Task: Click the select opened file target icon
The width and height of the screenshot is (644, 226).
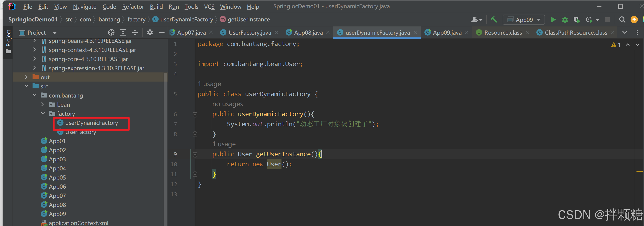Action: point(111,32)
